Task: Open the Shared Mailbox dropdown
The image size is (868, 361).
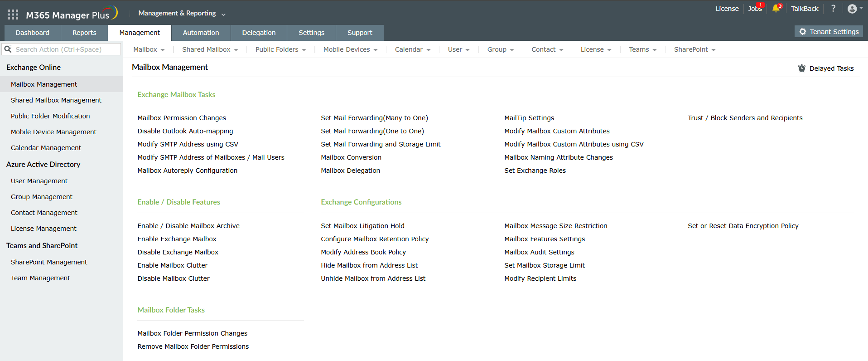Action: [x=210, y=49]
